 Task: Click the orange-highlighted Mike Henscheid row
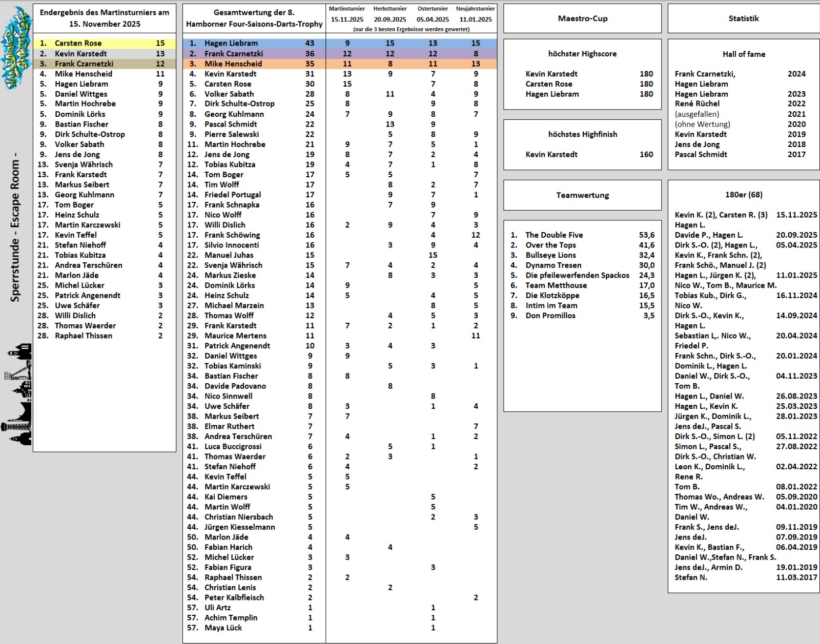coord(254,64)
